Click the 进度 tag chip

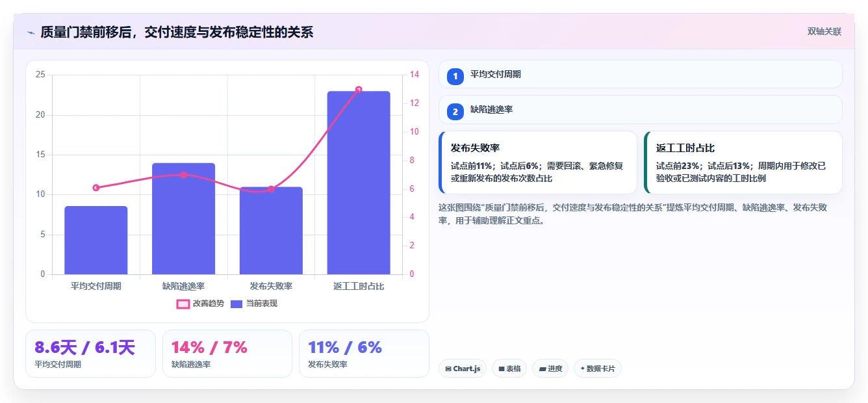click(550, 369)
